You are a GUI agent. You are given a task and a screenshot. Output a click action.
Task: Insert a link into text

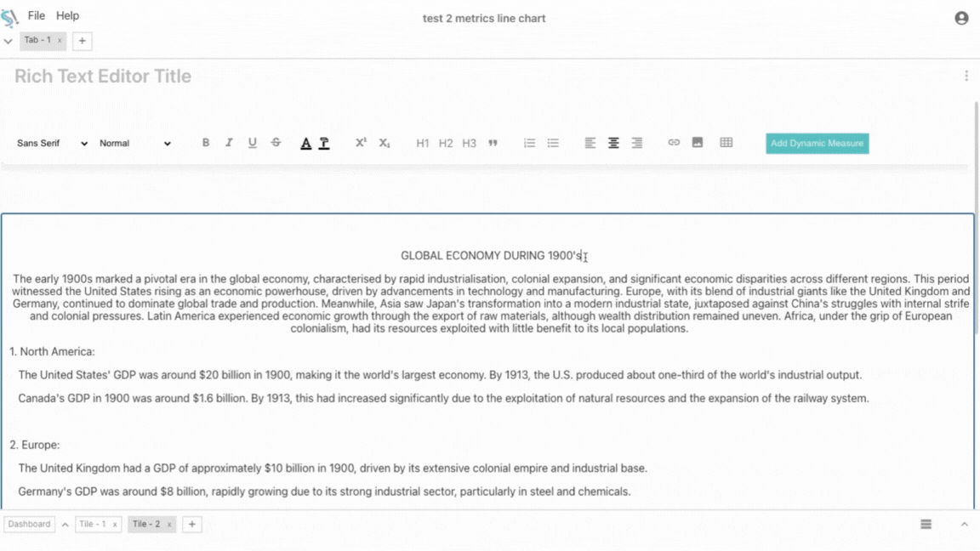pyautogui.click(x=674, y=143)
